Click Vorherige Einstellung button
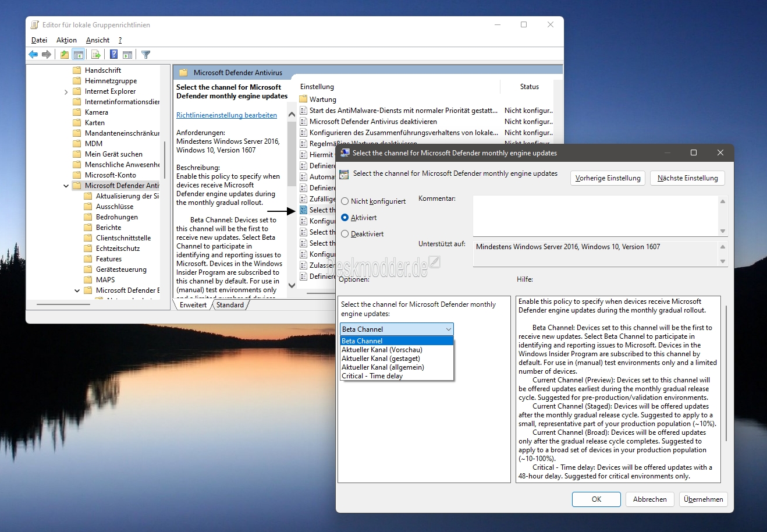This screenshot has width=767, height=532. (x=608, y=178)
